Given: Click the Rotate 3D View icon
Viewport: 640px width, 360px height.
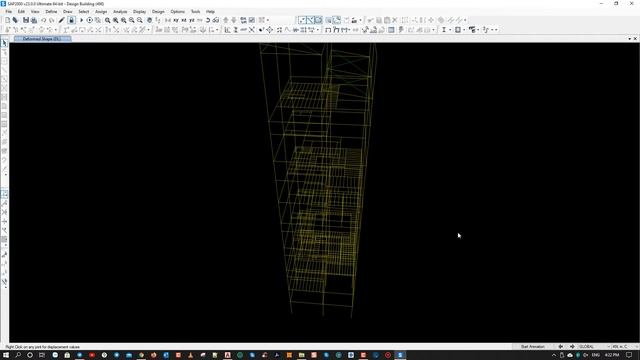Looking at the screenshot, I should pyautogui.click(x=208, y=20).
